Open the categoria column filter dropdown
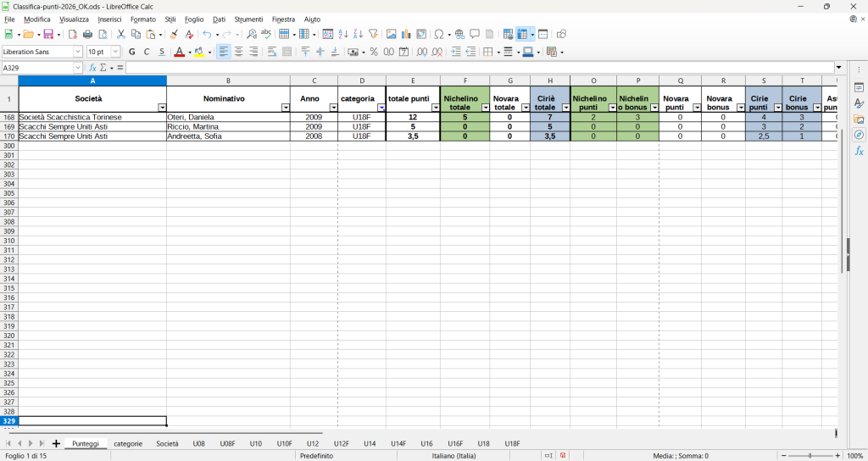This screenshot has width=868, height=461. coord(381,108)
